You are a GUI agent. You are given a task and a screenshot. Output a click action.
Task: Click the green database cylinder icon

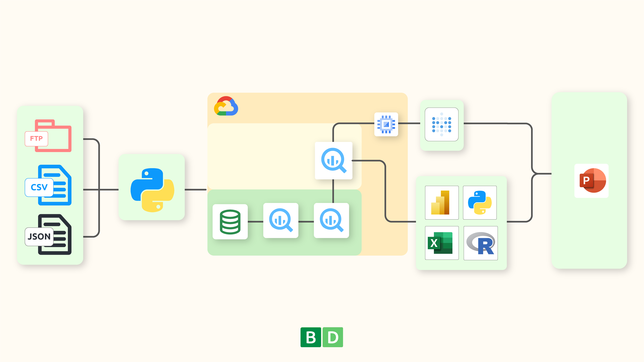230,222
